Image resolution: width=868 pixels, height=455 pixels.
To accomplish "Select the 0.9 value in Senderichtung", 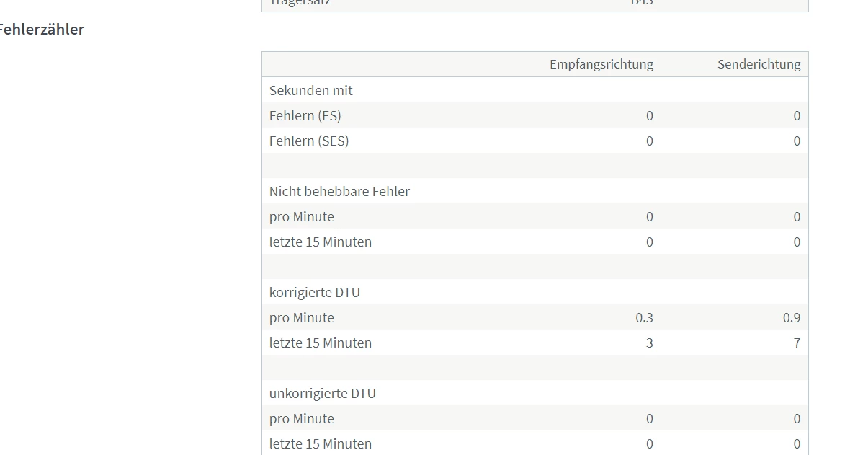I will [791, 317].
